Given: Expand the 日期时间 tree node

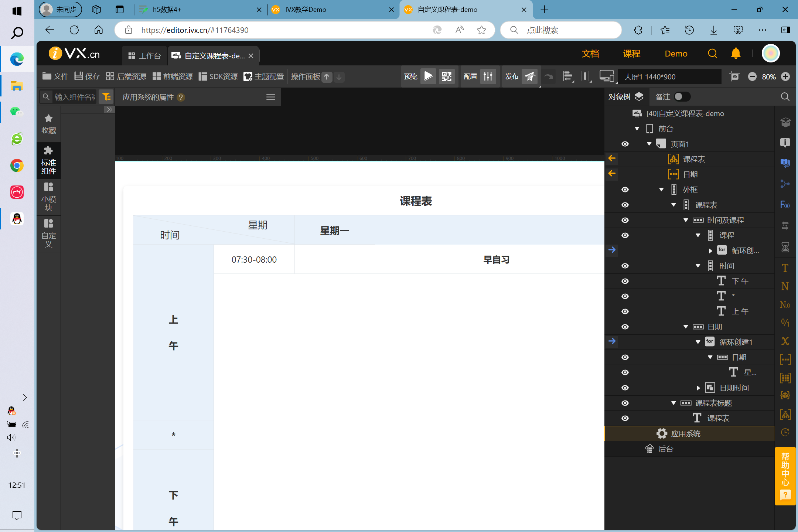Looking at the screenshot, I should [698, 388].
